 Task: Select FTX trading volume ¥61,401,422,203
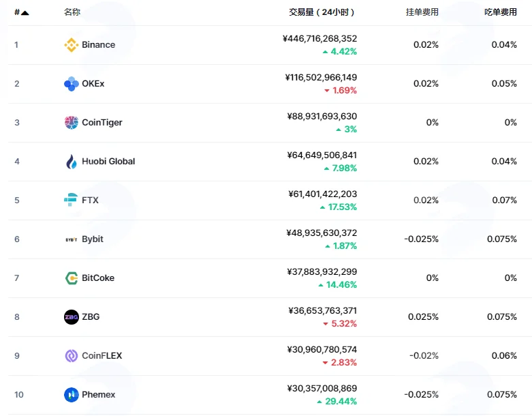[x=322, y=194]
